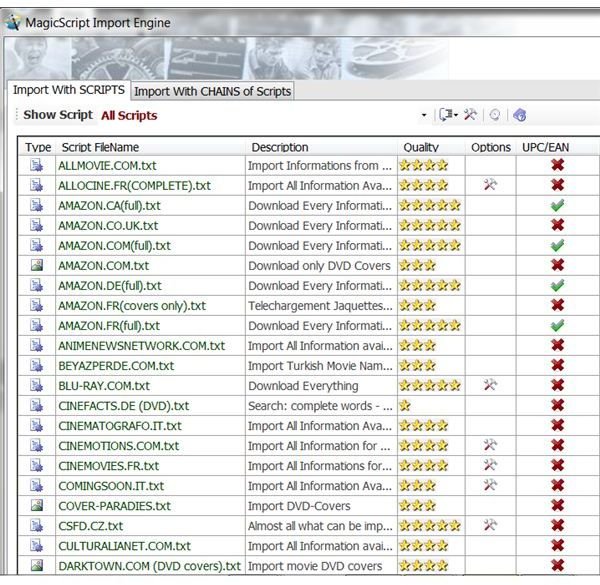Click the red UPC/EAN cross for CINEMATOGRAFO.IT.txt

click(558, 425)
